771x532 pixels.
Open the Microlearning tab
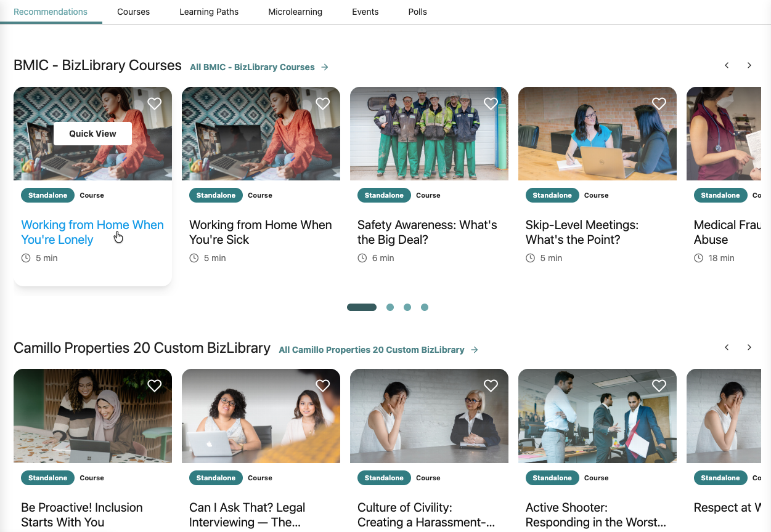tap(295, 12)
